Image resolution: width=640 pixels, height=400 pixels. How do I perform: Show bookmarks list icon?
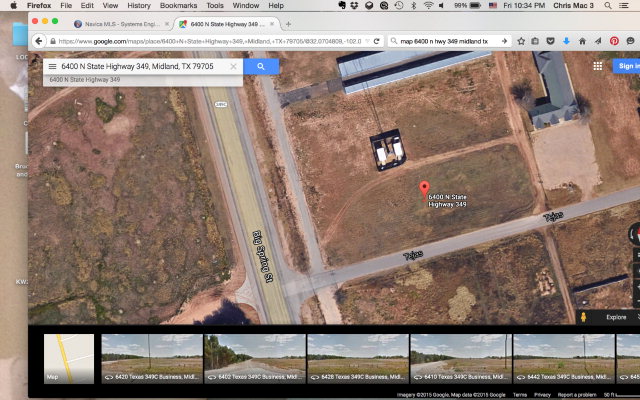(x=535, y=41)
